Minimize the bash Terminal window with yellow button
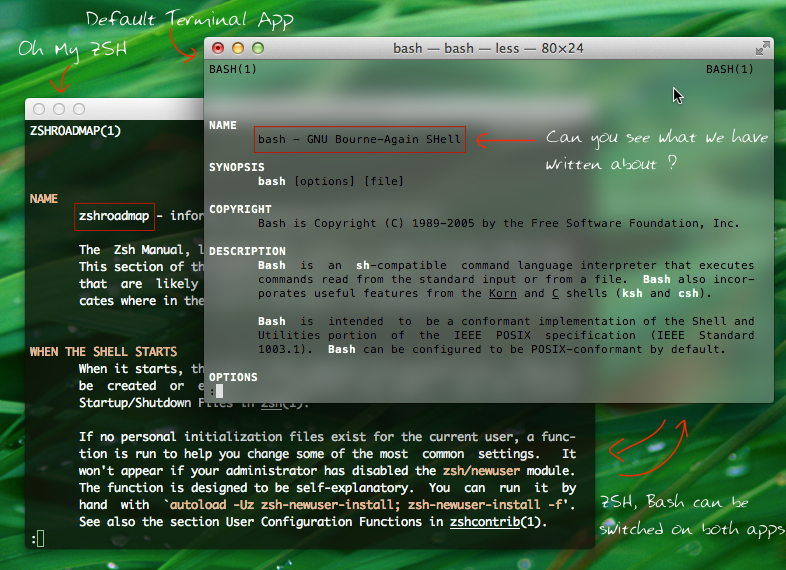The width and height of the screenshot is (786, 570). (x=238, y=48)
